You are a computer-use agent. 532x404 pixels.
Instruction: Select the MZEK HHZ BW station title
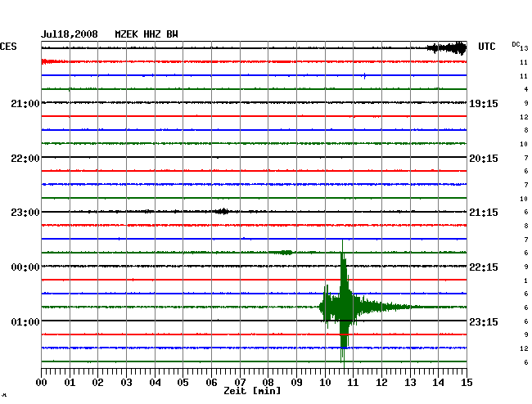pyautogui.click(x=147, y=34)
